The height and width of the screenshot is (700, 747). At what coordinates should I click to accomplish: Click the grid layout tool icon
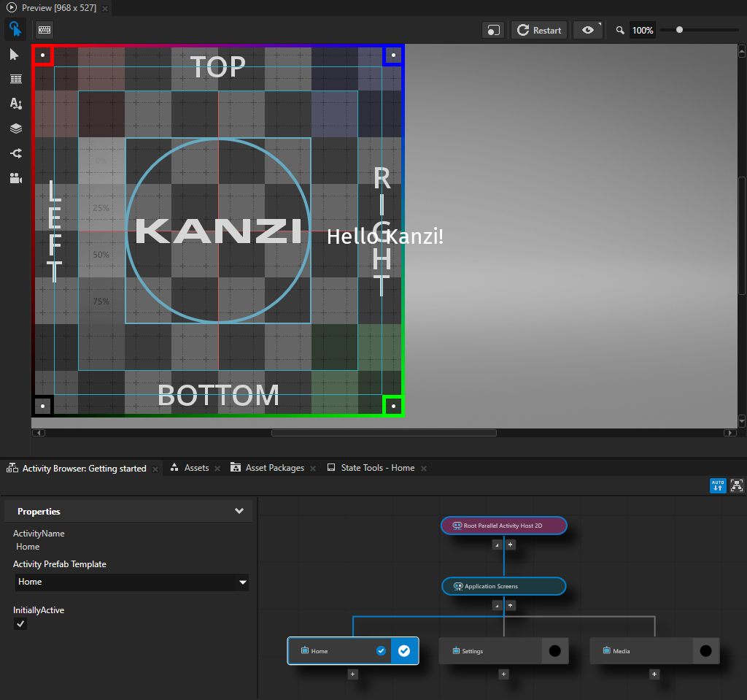[x=15, y=79]
